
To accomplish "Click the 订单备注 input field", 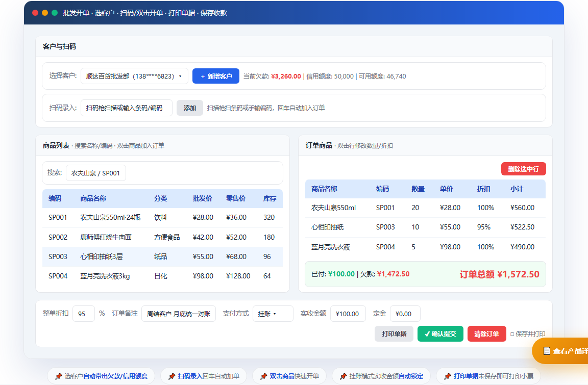I will click(179, 314).
